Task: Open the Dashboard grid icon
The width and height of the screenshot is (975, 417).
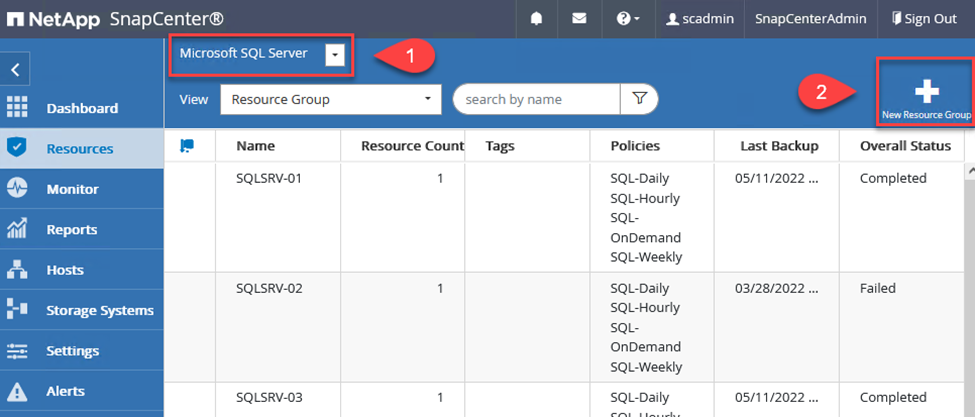Action: pos(17,108)
